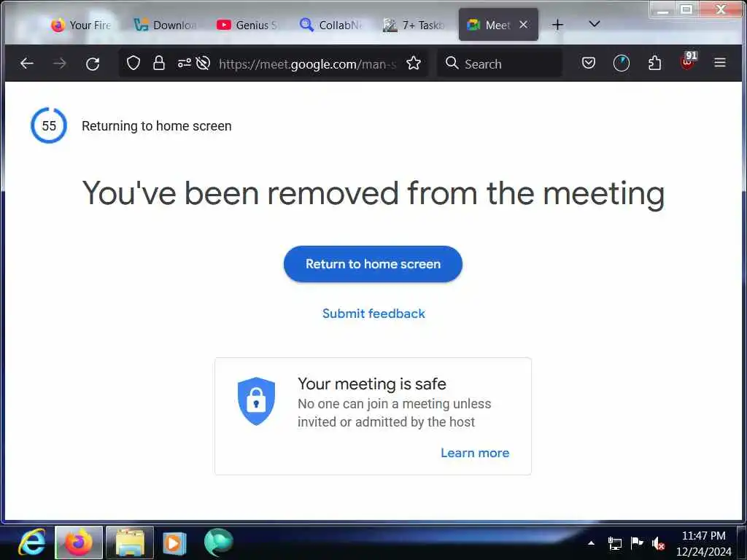The image size is (747, 560).
Task: Click the site security padlock icon
Action: (158, 63)
